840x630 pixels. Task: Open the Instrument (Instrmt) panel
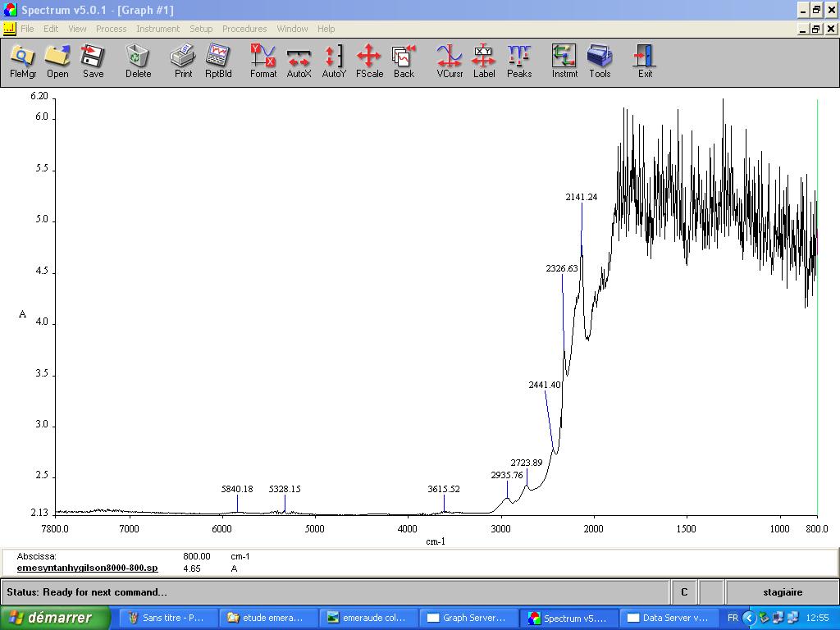(x=564, y=62)
